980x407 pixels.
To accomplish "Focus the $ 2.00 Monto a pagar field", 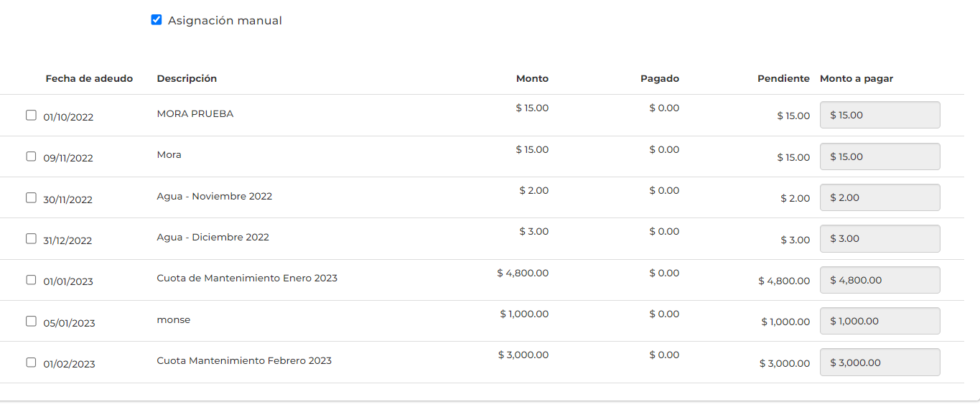I will pos(879,197).
